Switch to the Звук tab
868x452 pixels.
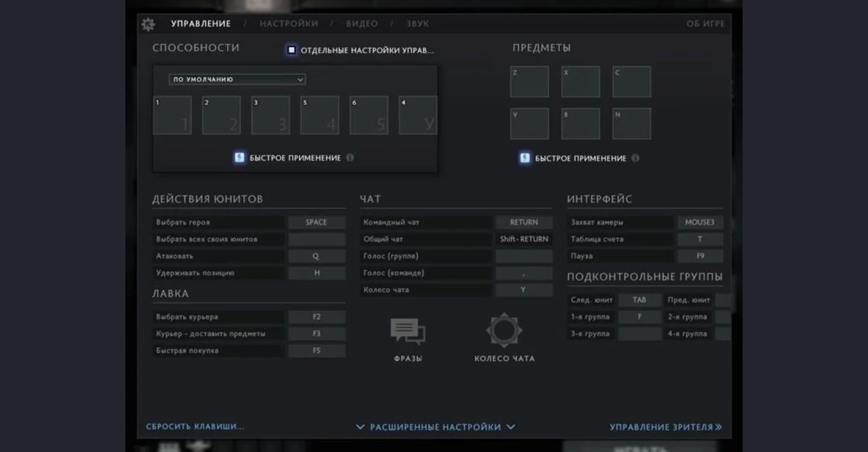pyautogui.click(x=418, y=24)
